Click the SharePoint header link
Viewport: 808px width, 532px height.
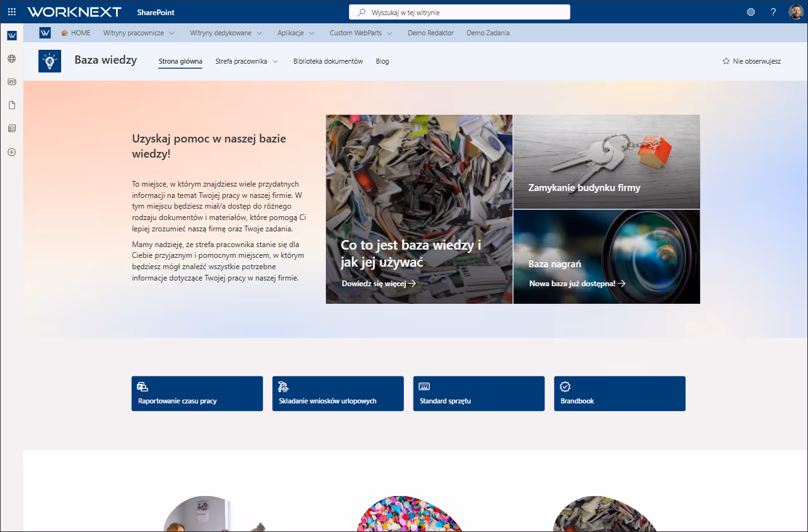[x=156, y=12]
